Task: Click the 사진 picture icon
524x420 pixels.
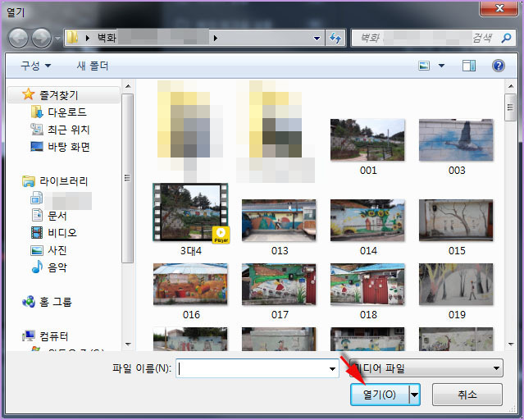Action: pyautogui.click(x=37, y=250)
